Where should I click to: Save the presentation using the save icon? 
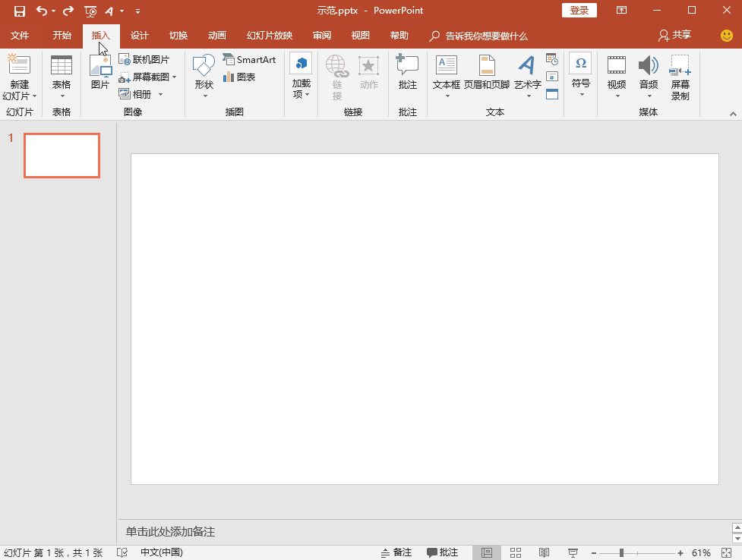click(x=20, y=11)
